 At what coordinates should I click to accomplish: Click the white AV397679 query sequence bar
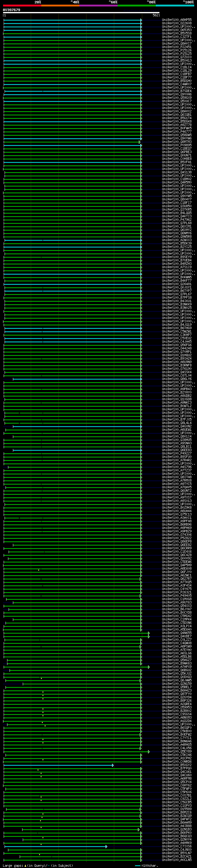click(81, 12)
